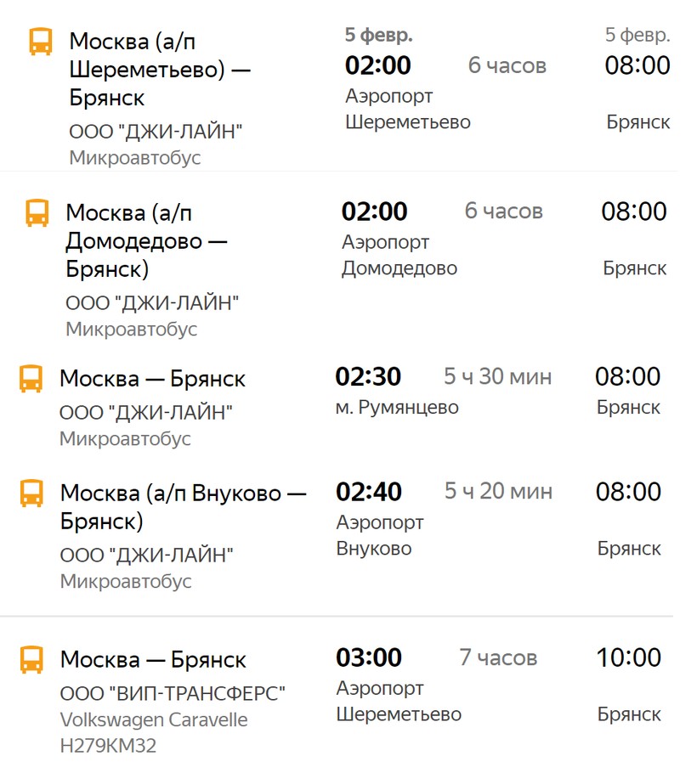Screen dimensions: 697x784
Task: Click bus icon beside ВИП-ТРАНСФЕРС route
Action: click(31, 659)
